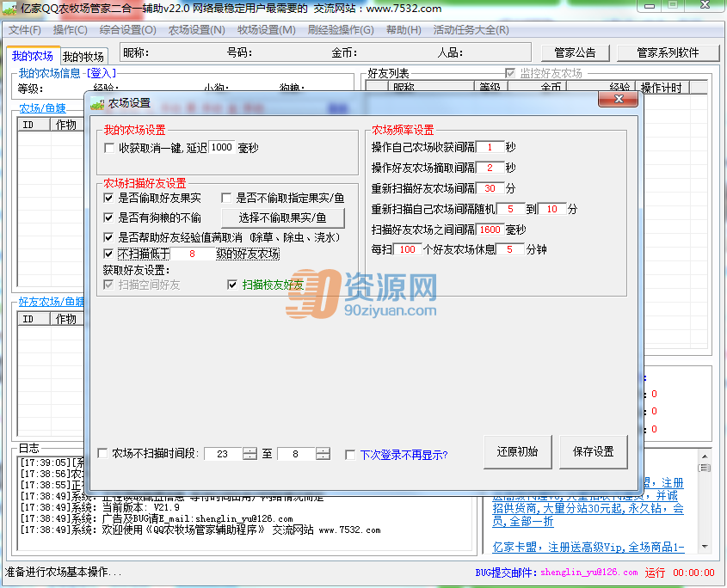Toggle 是否不偷取指定果实/鱼 checkbox
Image resolution: width=727 pixels, height=588 pixels.
tap(226, 199)
